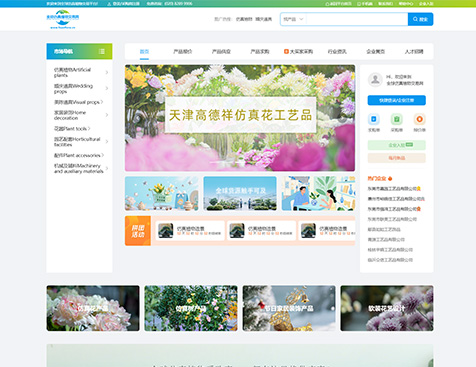Viewport: 476px width, 367px height.
Task: Open the search category dropdown
Action: 293,19
